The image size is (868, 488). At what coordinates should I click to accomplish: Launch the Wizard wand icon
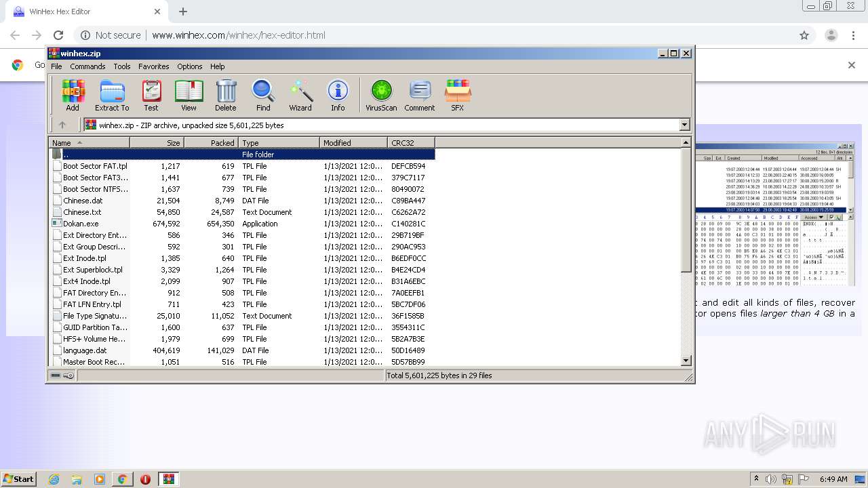300,95
